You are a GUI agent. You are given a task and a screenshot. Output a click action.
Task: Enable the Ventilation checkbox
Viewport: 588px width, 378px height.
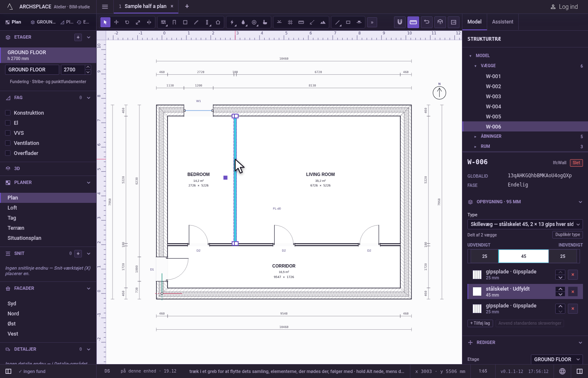click(8, 143)
